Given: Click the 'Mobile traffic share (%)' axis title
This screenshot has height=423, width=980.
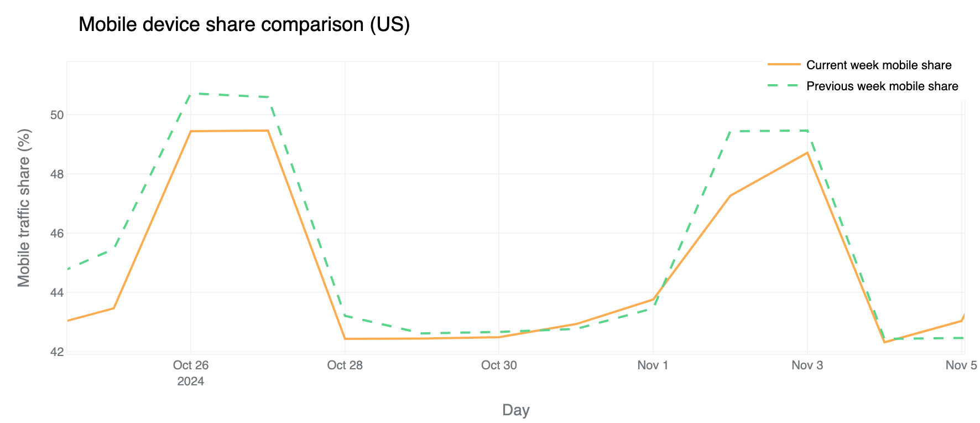Looking at the screenshot, I should point(24,208).
